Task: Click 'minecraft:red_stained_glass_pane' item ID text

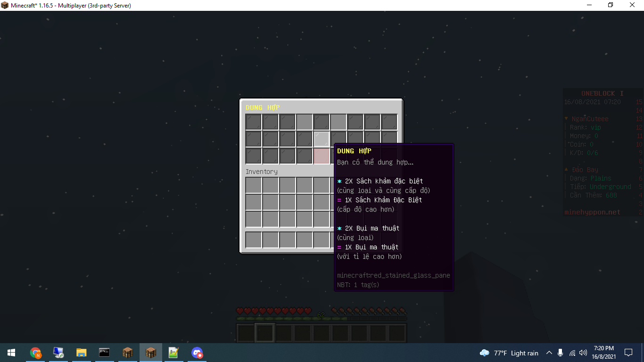Action: [394, 275]
